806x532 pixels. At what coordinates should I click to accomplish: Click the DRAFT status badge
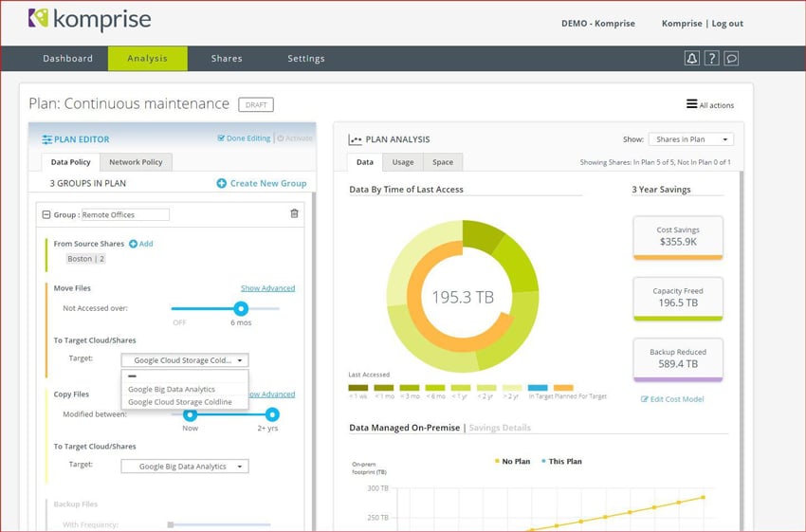click(x=256, y=105)
